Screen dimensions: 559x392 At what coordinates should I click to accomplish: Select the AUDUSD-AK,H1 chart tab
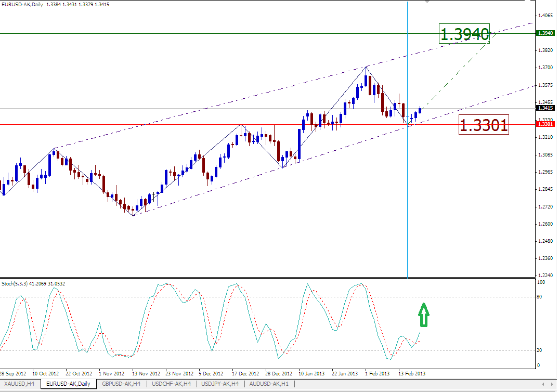click(x=270, y=384)
